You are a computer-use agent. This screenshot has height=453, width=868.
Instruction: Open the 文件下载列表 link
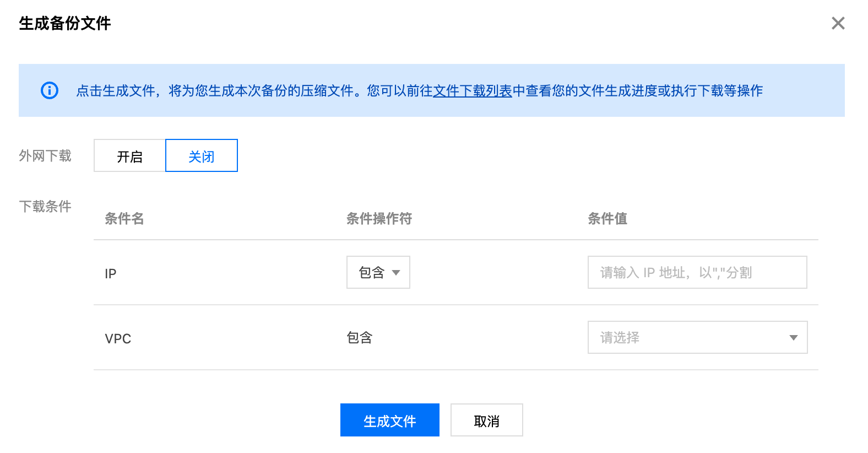click(x=473, y=91)
